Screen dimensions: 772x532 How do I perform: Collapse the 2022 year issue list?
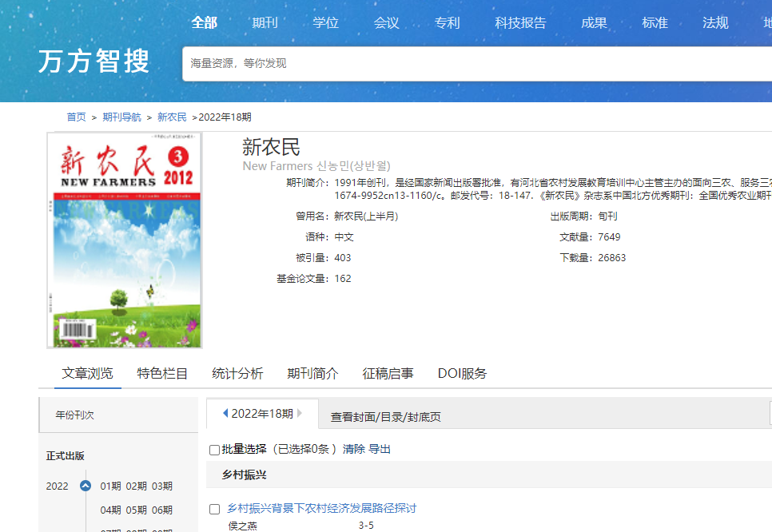click(86, 486)
